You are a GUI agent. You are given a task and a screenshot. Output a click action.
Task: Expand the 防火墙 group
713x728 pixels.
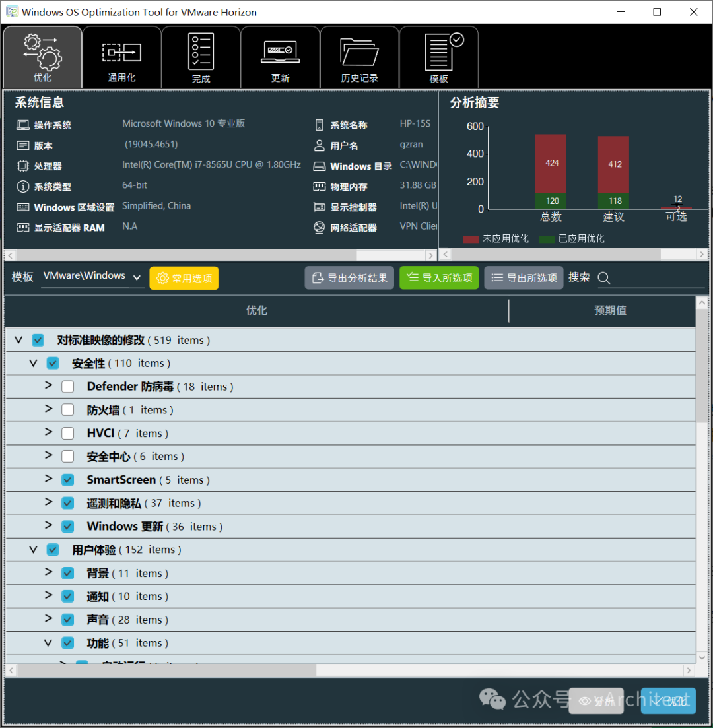[x=48, y=409]
